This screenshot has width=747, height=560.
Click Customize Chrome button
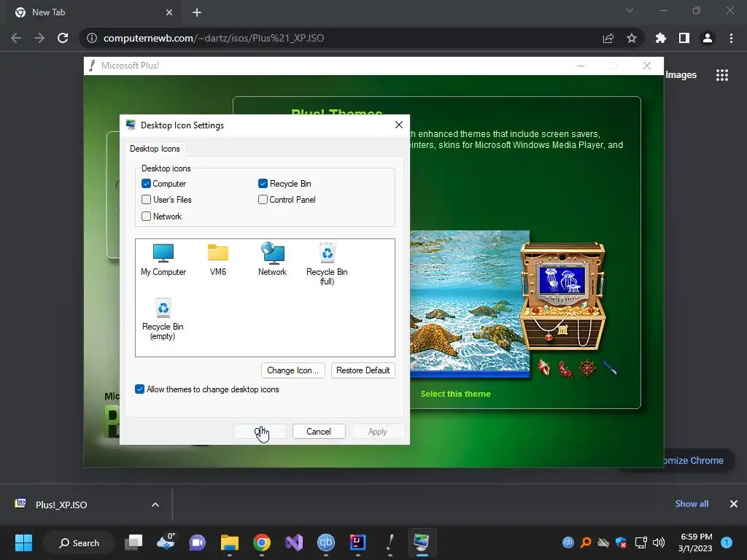coord(693,461)
